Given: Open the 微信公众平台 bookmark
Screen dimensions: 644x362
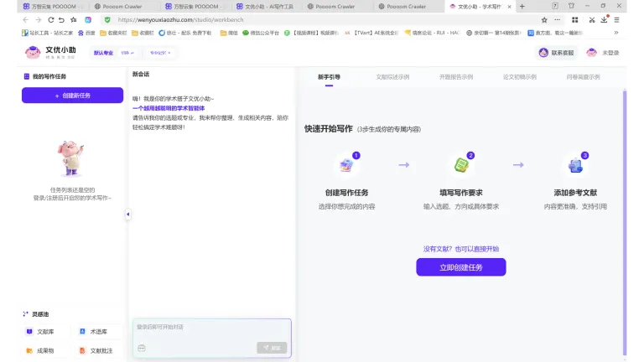Looking at the screenshot, I should pyautogui.click(x=261, y=33).
